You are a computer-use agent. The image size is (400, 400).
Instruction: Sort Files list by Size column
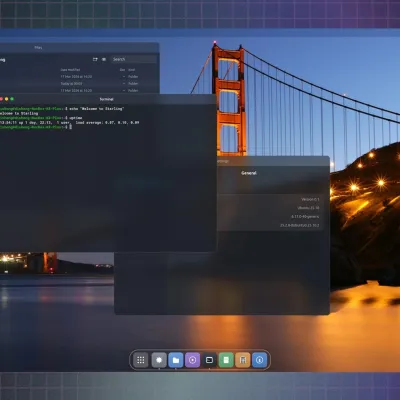122,70
